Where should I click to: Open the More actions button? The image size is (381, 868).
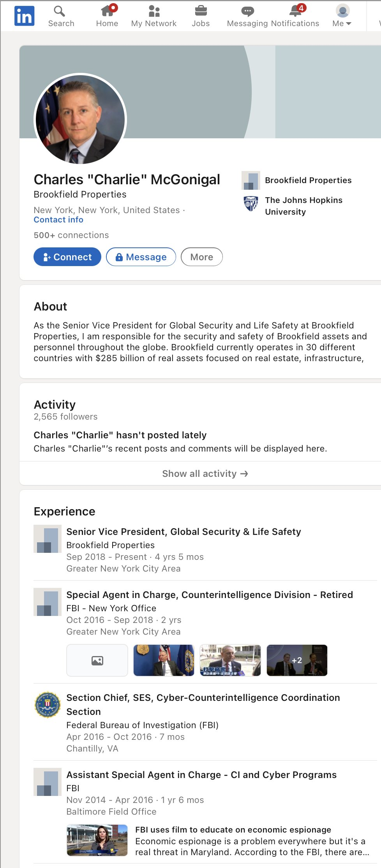point(202,257)
